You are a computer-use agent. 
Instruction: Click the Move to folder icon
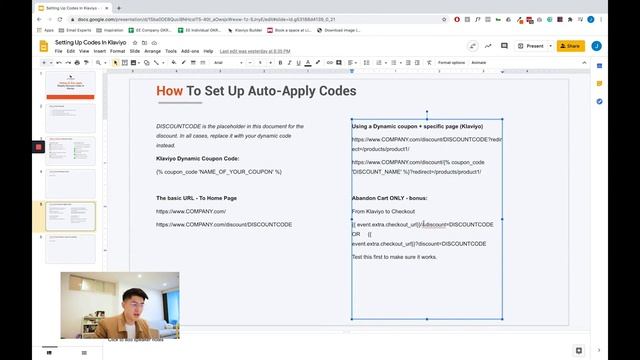coord(144,42)
